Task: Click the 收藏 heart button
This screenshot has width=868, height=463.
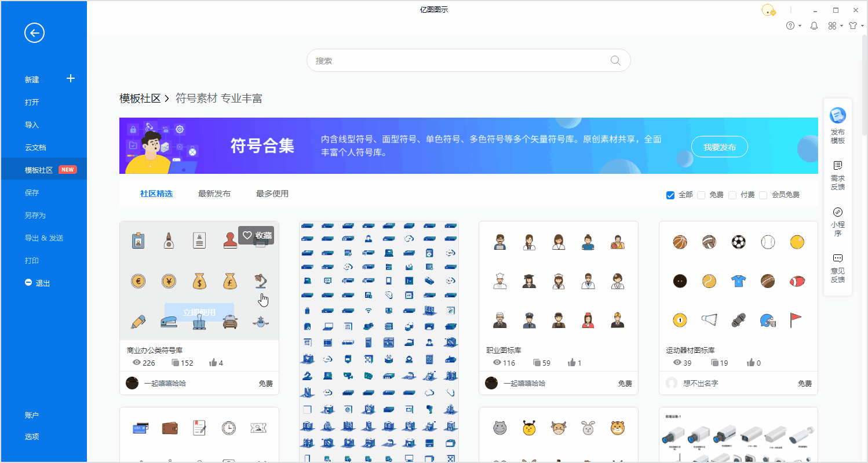Action: point(256,235)
